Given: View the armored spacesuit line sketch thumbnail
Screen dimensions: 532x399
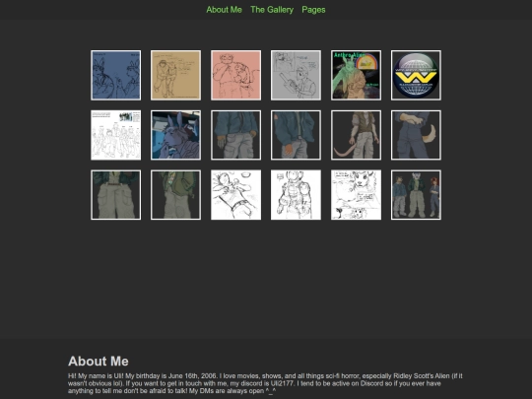Looking at the screenshot, I should coord(296,195).
